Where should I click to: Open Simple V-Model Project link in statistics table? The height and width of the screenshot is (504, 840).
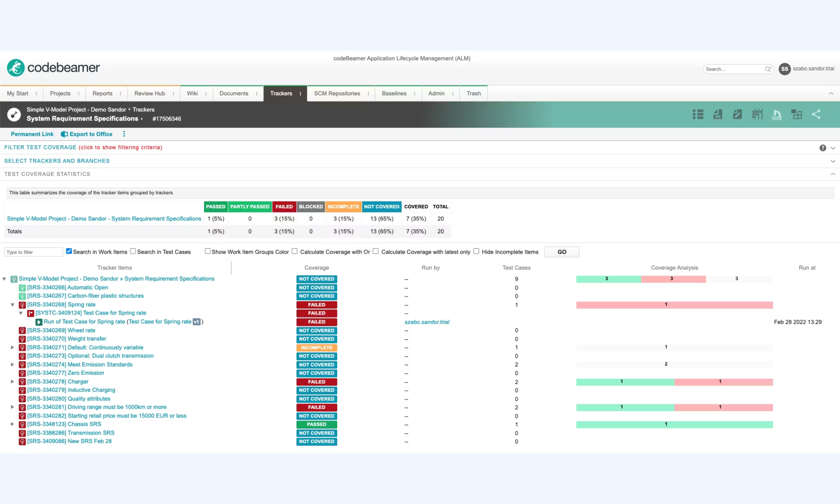104,219
